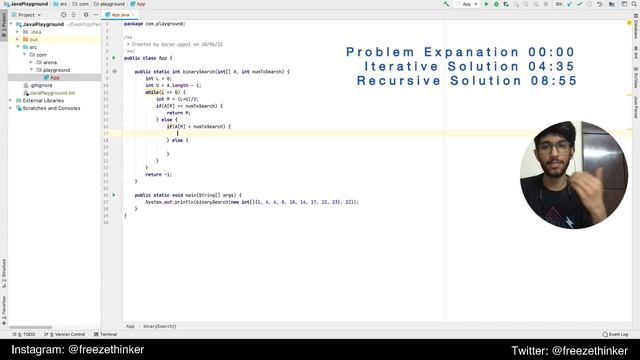Viewport: 640px width, 360px height.
Task: Click the Search Everywhere magnifier icon
Action: (634, 4)
